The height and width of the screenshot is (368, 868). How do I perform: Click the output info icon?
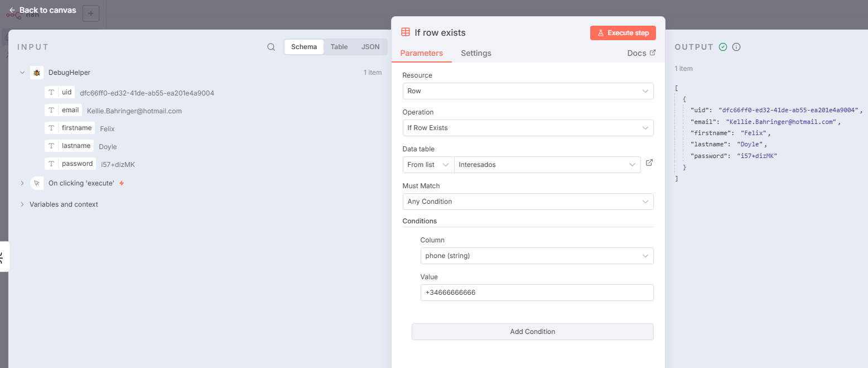[736, 47]
